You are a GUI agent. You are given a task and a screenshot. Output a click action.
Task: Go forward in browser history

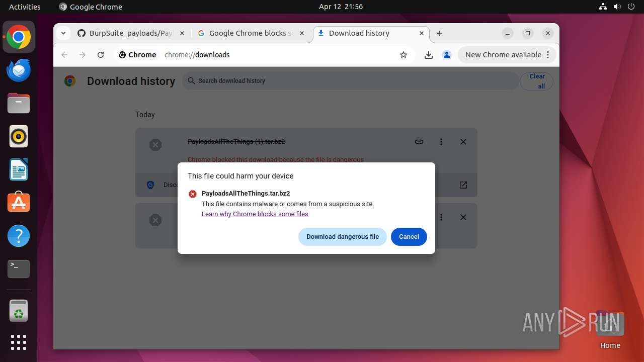[83, 55]
